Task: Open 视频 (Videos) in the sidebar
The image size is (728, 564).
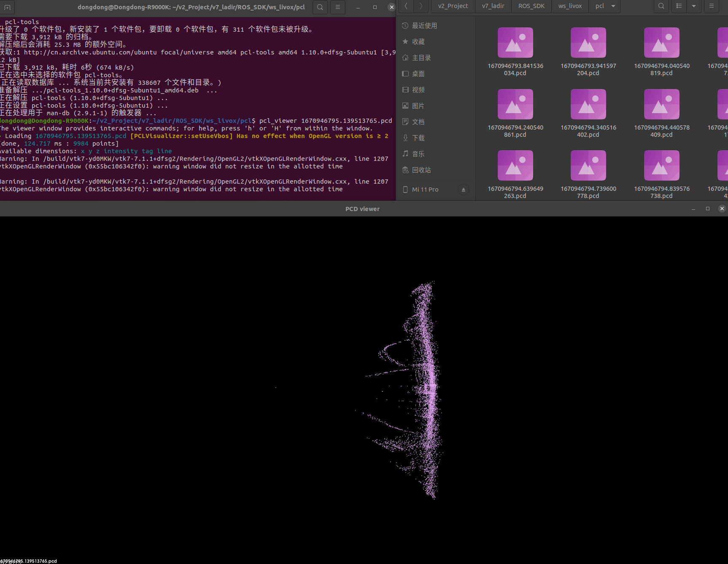Action: tap(436, 90)
